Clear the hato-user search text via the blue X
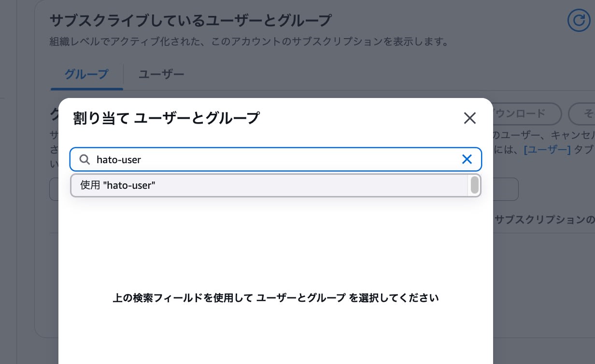The height and width of the screenshot is (364, 595). point(467,159)
